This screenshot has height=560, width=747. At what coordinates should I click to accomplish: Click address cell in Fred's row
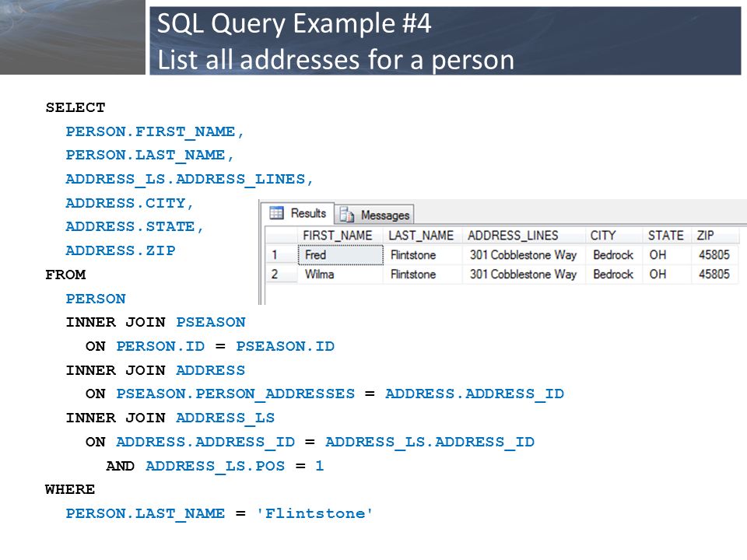524,255
